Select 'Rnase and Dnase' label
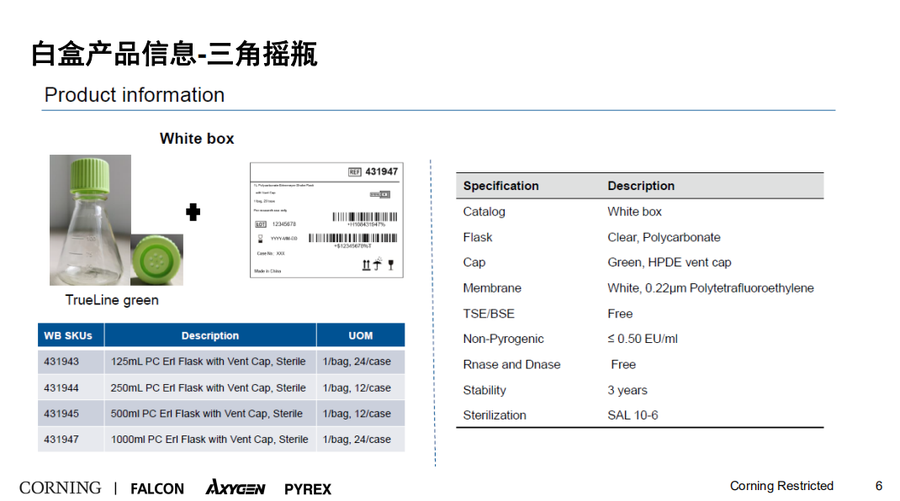This screenshot has width=900, height=501. pyautogui.click(x=511, y=364)
